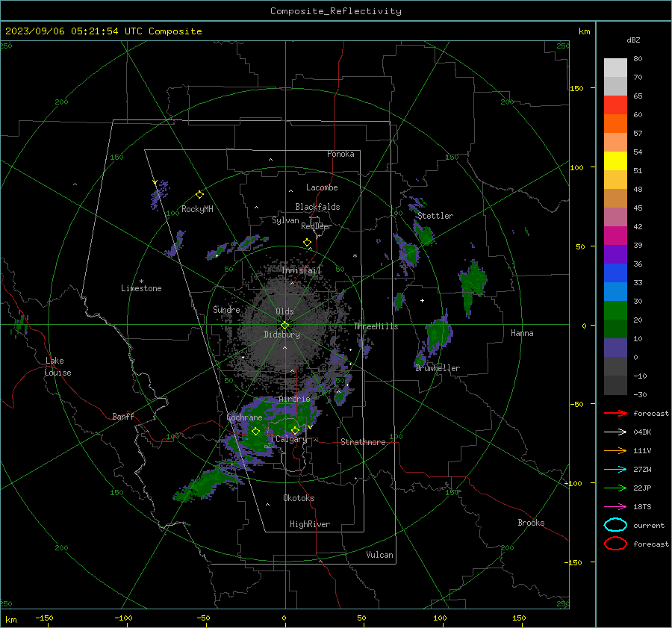The width and height of the screenshot is (672, 628).
Task: Click the Brooks town label
Action: coord(531,523)
